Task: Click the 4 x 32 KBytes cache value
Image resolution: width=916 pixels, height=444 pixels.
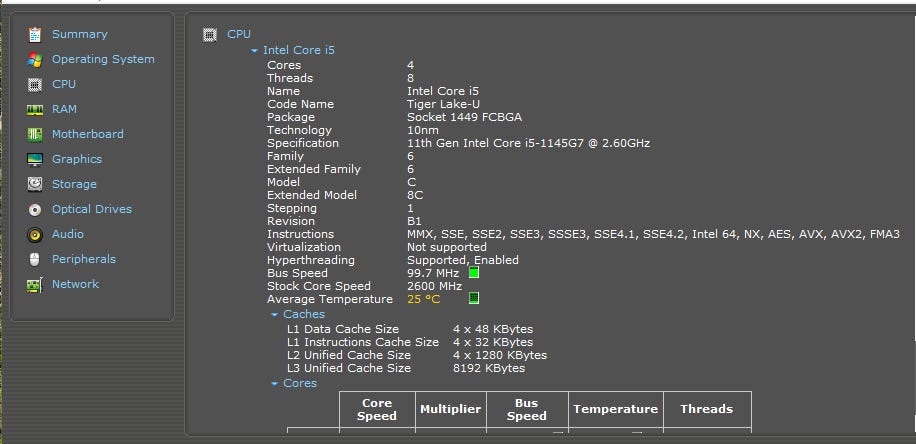Action: 492,342
